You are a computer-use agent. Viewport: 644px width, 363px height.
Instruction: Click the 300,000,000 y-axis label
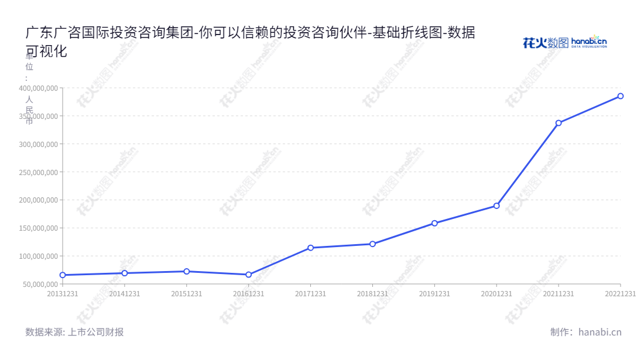(x=38, y=144)
